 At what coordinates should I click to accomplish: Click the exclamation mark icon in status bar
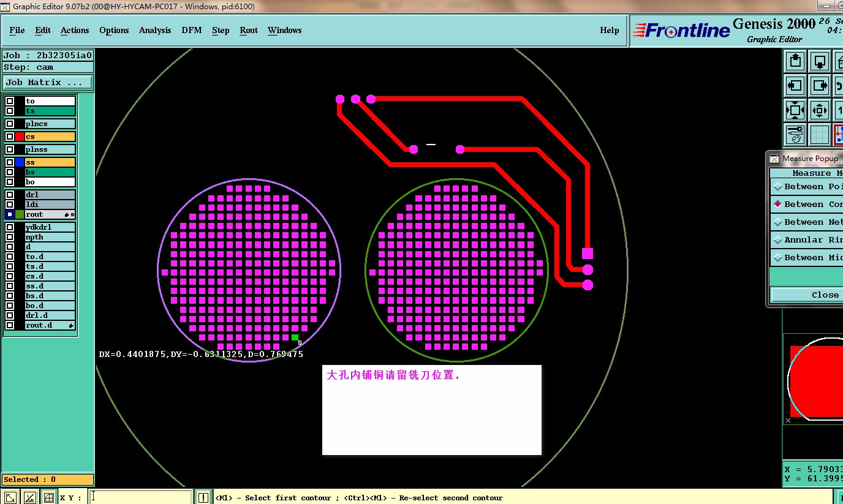point(203,497)
